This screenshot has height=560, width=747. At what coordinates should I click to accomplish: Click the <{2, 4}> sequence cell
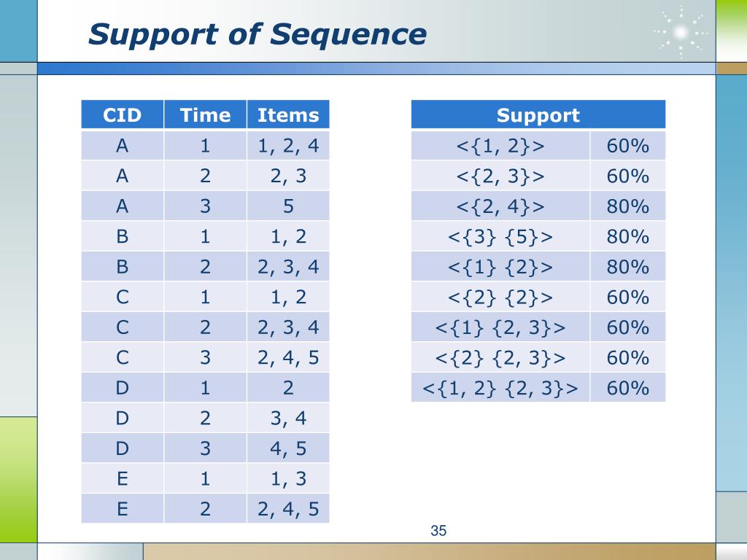pos(500,206)
